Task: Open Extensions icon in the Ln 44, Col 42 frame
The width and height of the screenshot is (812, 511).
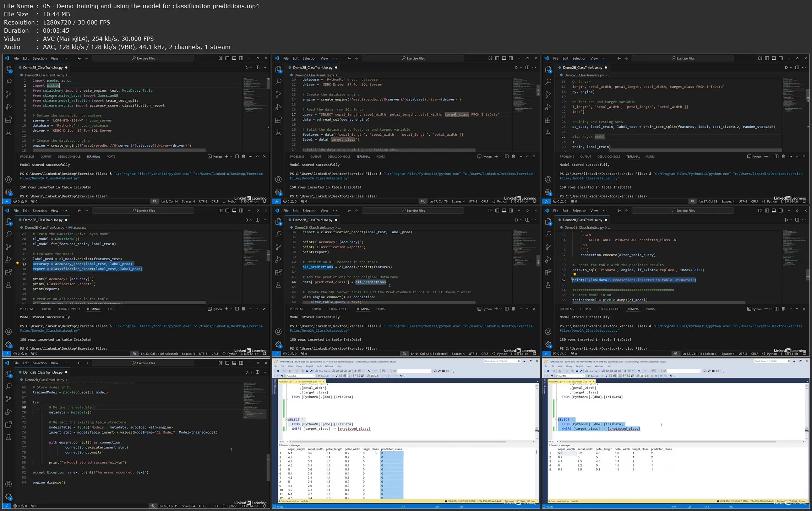Action: pos(278,272)
